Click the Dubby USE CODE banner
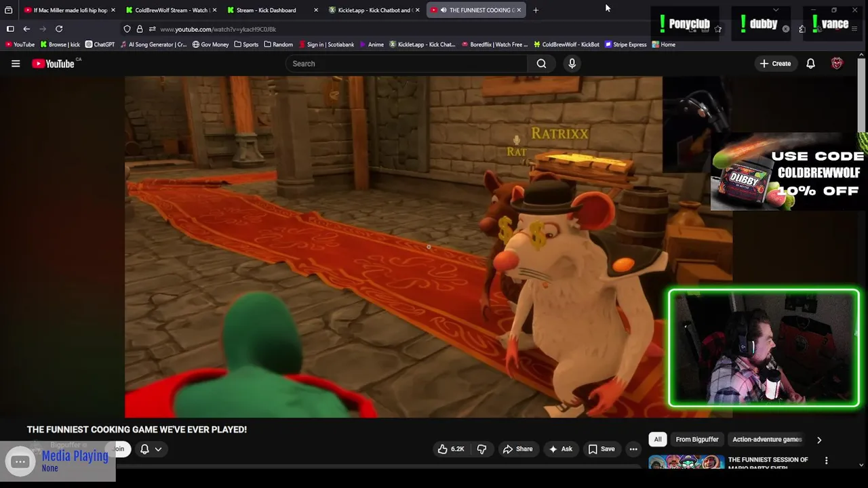This screenshot has height=488, width=868. [x=789, y=171]
